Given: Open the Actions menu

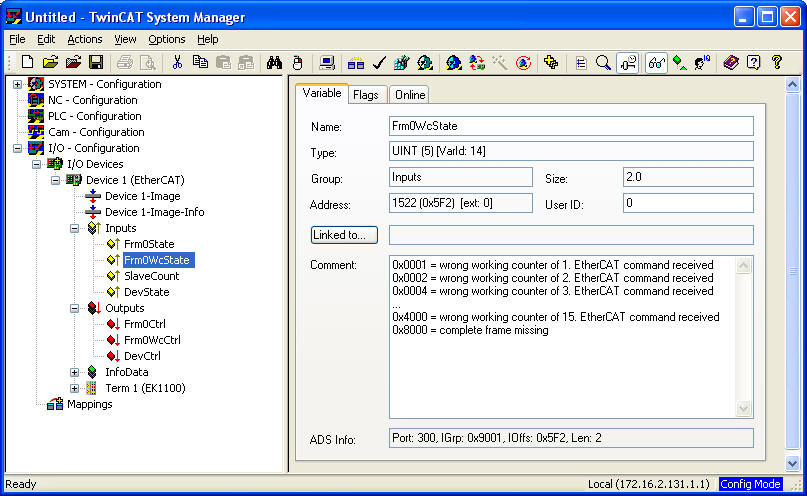Looking at the screenshot, I should [85, 39].
